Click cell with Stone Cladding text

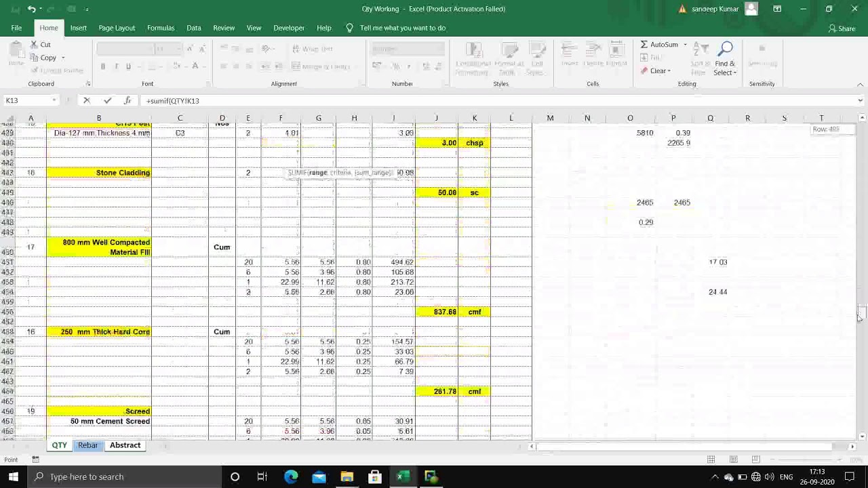99,173
